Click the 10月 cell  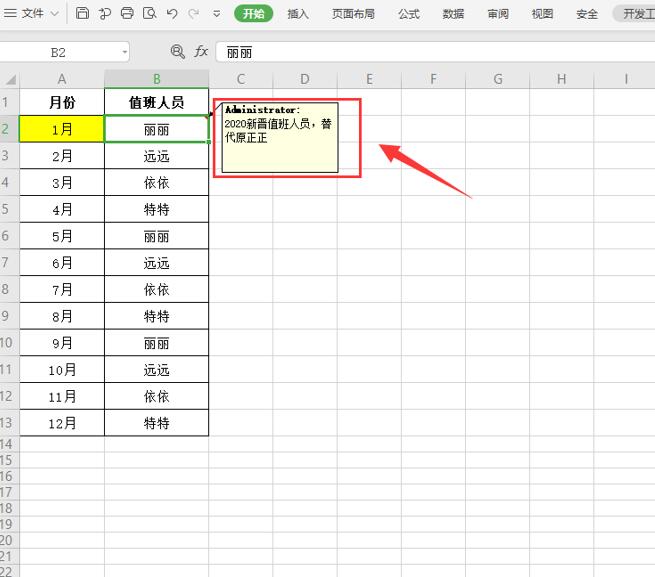[62, 370]
